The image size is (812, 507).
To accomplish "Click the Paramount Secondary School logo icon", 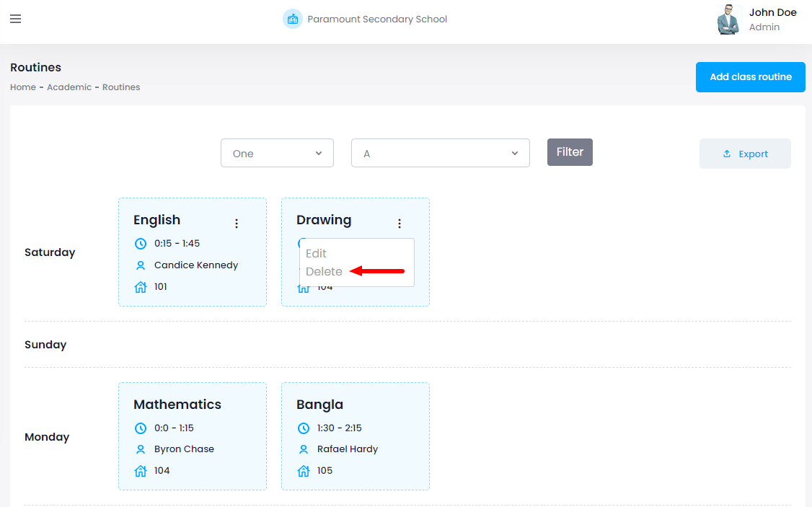I will coord(292,19).
